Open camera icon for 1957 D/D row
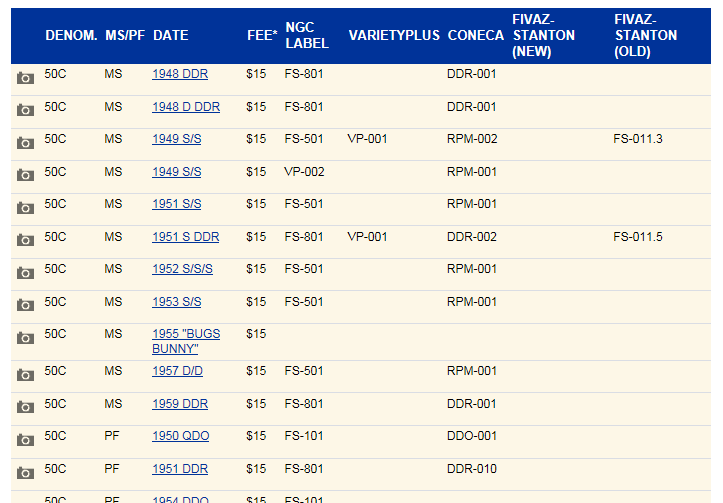Image resolution: width=723 pixels, height=503 pixels. pyautogui.click(x=25, y=375)
